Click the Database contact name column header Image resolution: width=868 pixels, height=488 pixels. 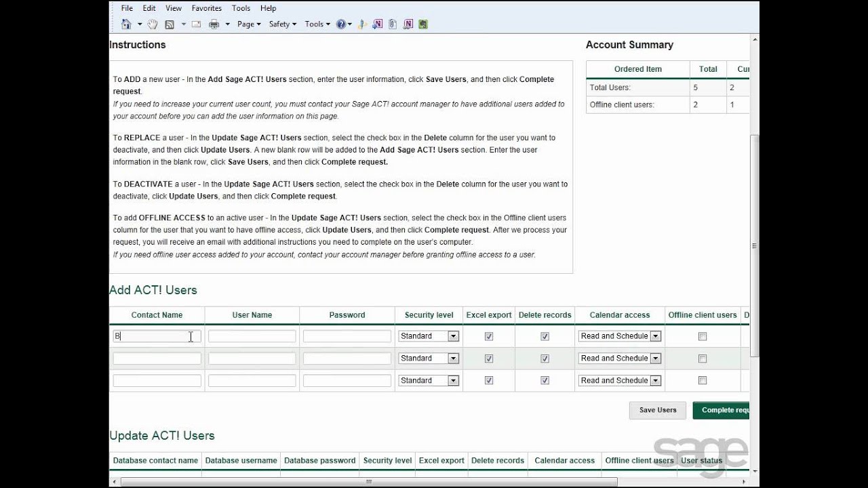[x=155, y=461]
